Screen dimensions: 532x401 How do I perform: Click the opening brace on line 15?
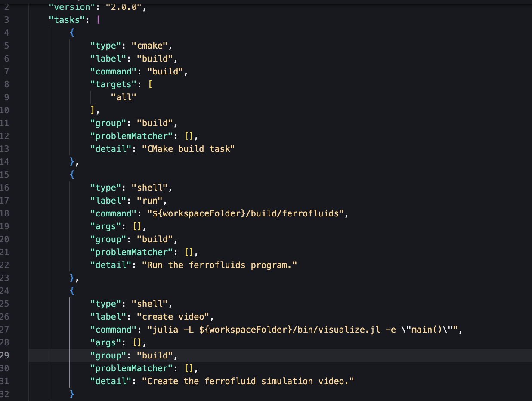tap(72, 175)
